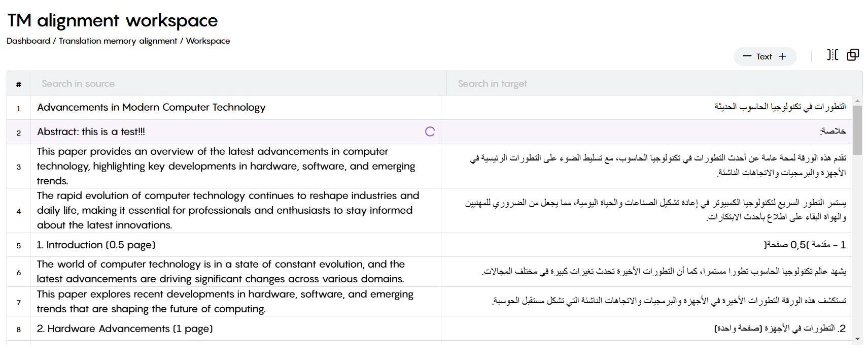Click target cell of row 1
The width and height of the screenshot is (868, 358).
coord(647,108)
